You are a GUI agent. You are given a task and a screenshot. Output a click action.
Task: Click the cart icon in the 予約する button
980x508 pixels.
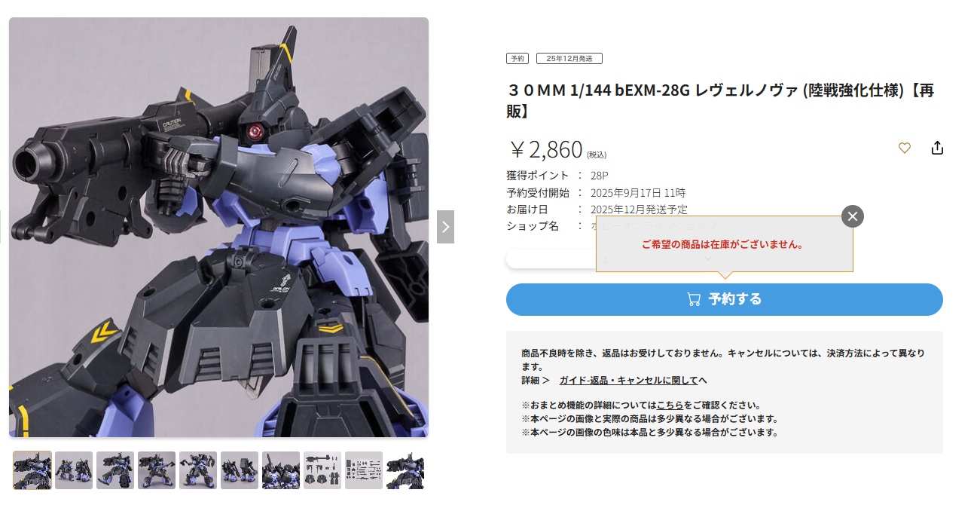coord(694,299)
